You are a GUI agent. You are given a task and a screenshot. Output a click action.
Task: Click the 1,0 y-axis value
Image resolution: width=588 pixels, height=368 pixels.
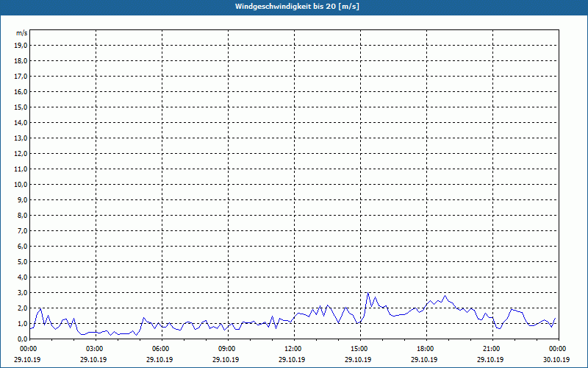pyautogui.click(x=22, y=324)
